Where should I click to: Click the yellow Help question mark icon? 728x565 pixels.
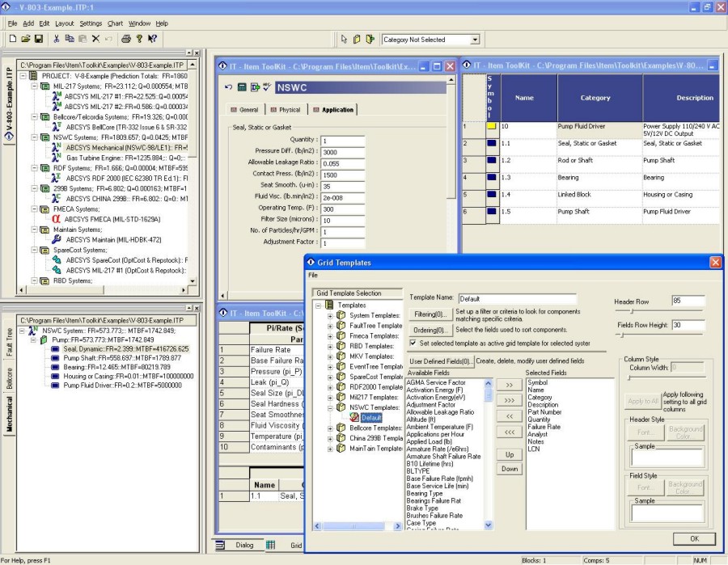tap(139, 39)
